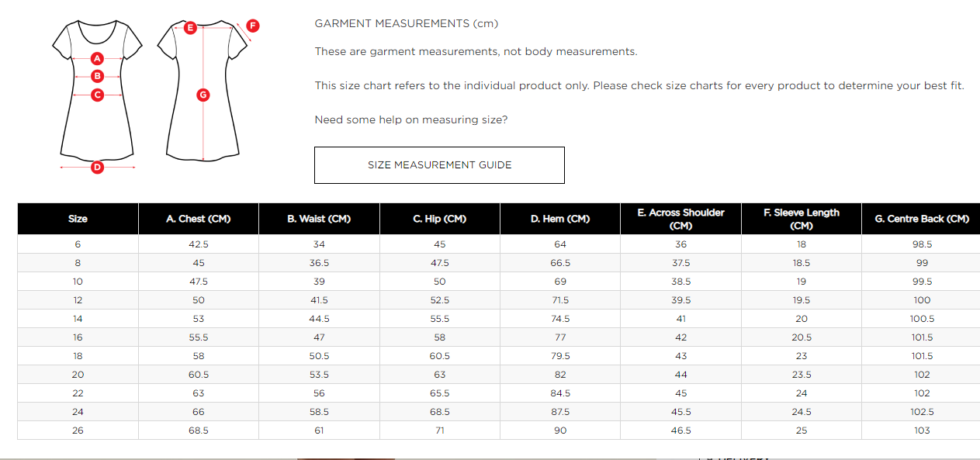This screenshot has height=460, width=980.
Task: Click the E. Across Shoulder header
Action: tap(680, 219)
